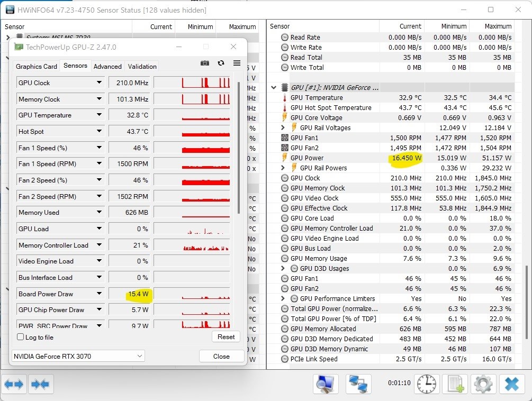The height and width of the screenshot is (401, 532).
Task: Click the GPU Fan1 RPM fan icon
Action: point(285,138)
